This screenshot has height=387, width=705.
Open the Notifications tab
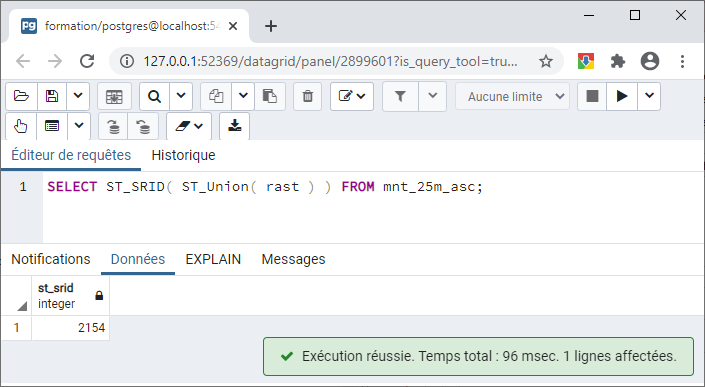pyautogui.click(x=51, y=259)
